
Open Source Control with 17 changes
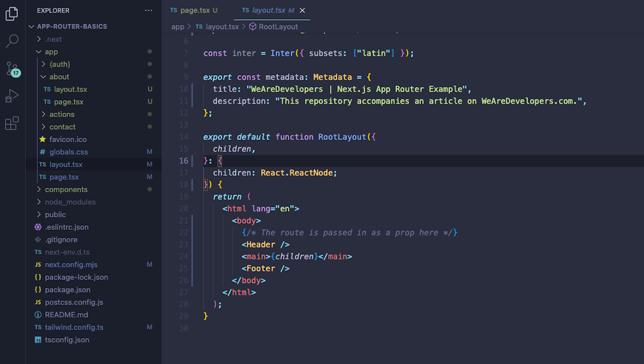(x=12, y=68)
